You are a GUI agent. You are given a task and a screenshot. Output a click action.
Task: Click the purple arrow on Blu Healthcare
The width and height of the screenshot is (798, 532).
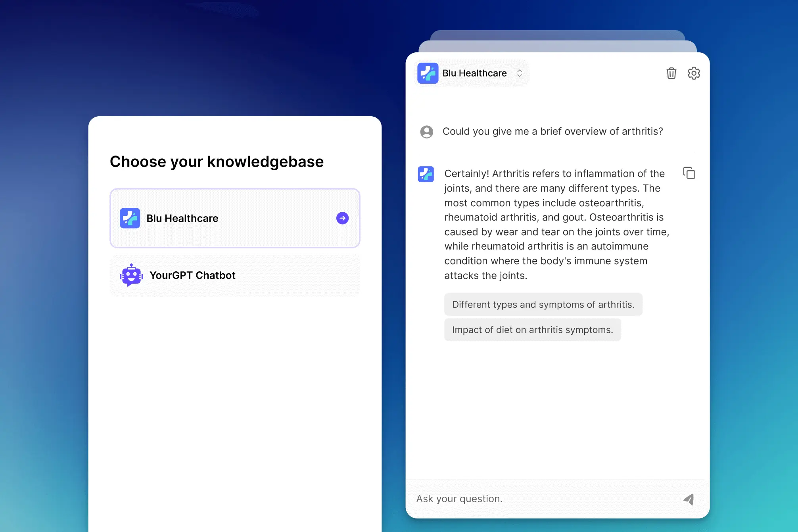click(x=342, y=218)
